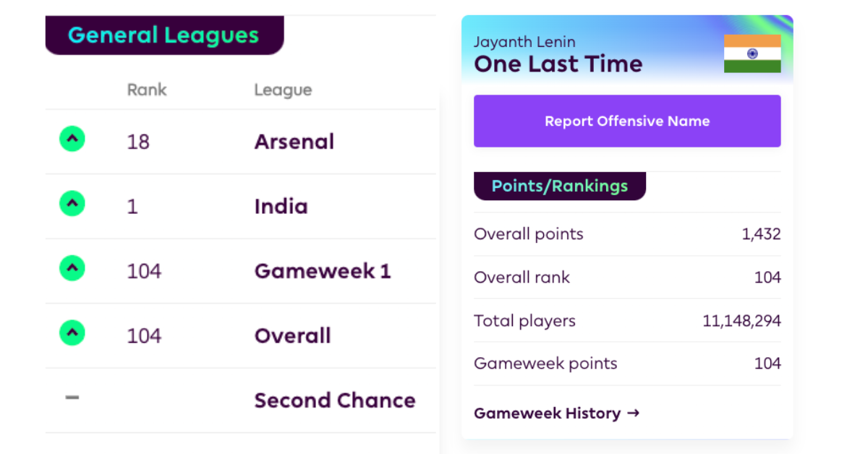Click the rank movement arrow next to India
Screen dimensions: 868x454
72,203
